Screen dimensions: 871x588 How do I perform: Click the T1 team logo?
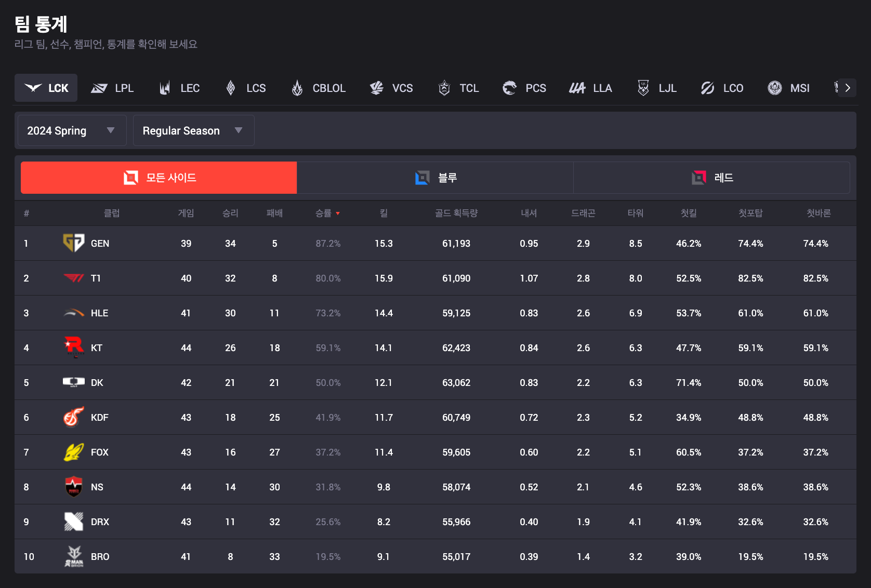coord(73,278)
